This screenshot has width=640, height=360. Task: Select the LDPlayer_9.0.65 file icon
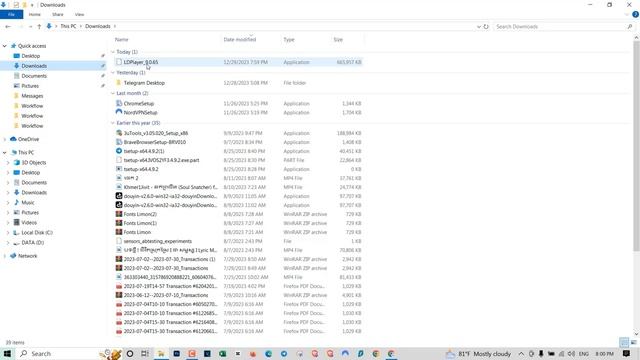pyautogui.click(x=119, y=62)
